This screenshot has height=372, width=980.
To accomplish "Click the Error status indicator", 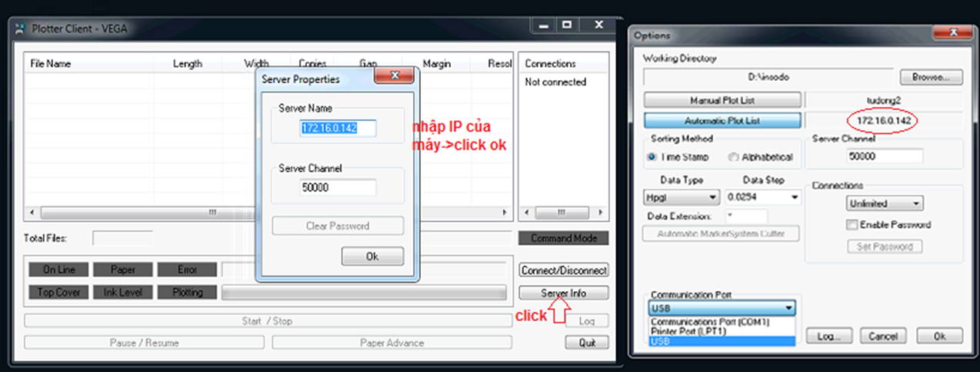I will 187,270.
